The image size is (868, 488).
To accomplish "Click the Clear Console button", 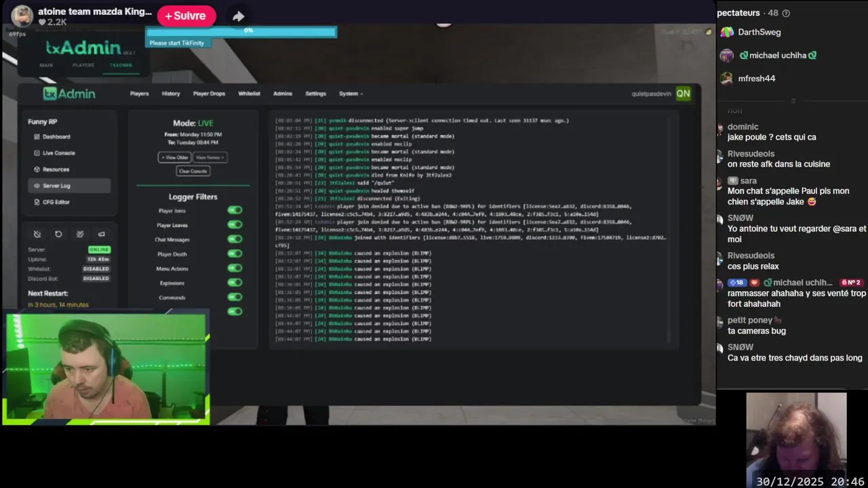I will 193,171.
